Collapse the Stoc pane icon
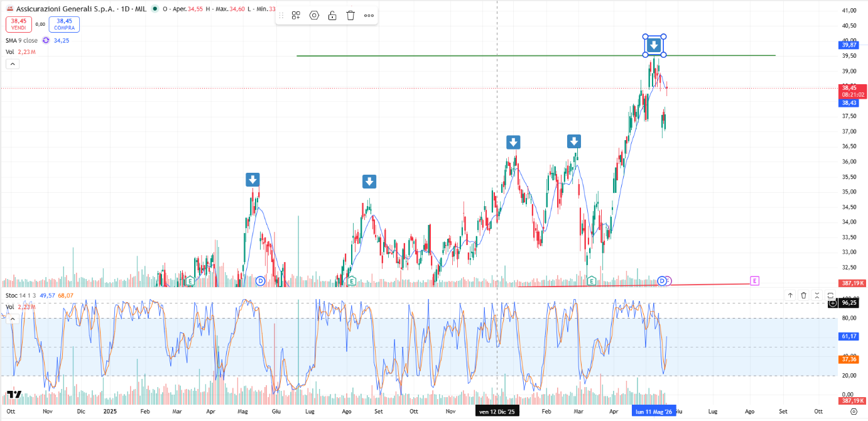Screen dimensions: 868x421 816,295
